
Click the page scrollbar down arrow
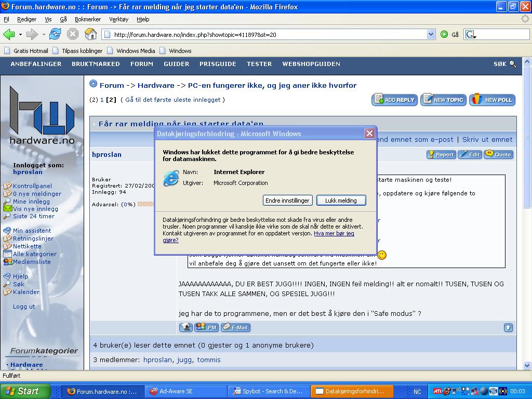pos(527,365)
